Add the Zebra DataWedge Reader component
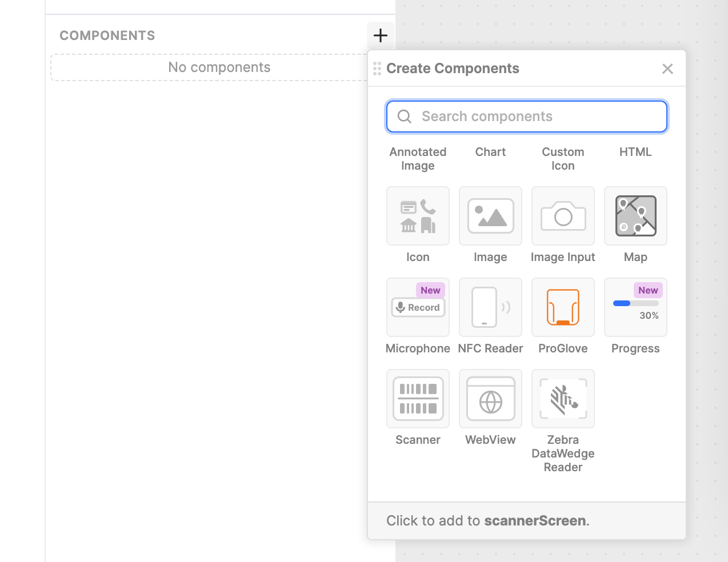The width and height of the screenshot is (728, 562). click(x=563, y=399)
